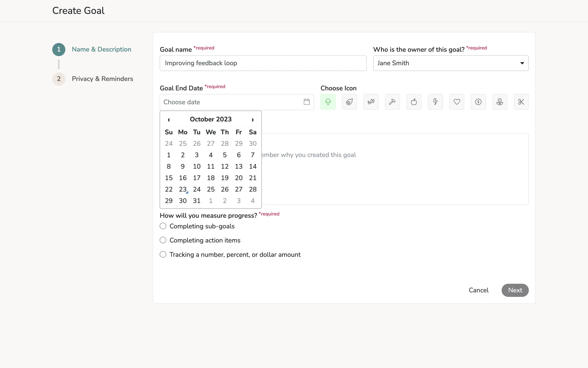This screenshot has width=588, height=368.
Task: Open the goal owner dropdown
Action: (x=450, y=63)
